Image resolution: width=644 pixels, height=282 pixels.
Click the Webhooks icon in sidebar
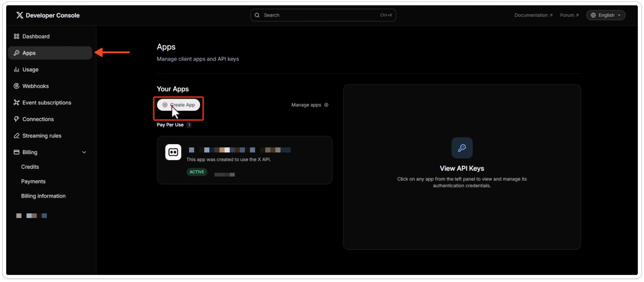[17, 86]
